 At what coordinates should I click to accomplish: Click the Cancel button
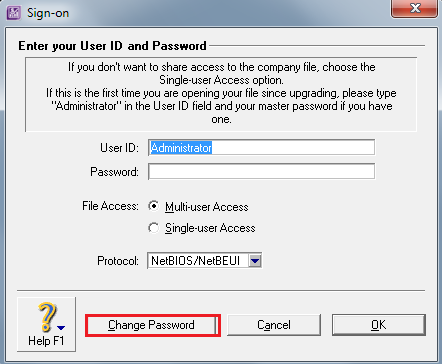[x=274, y=325]
